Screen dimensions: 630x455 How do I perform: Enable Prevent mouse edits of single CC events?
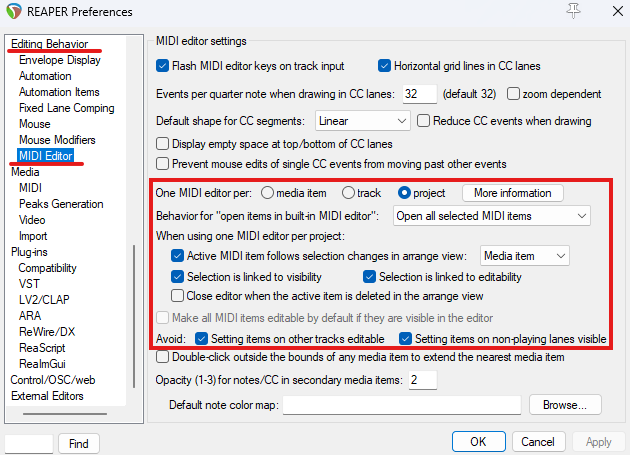pyautogui.click(x=162, y=164)
